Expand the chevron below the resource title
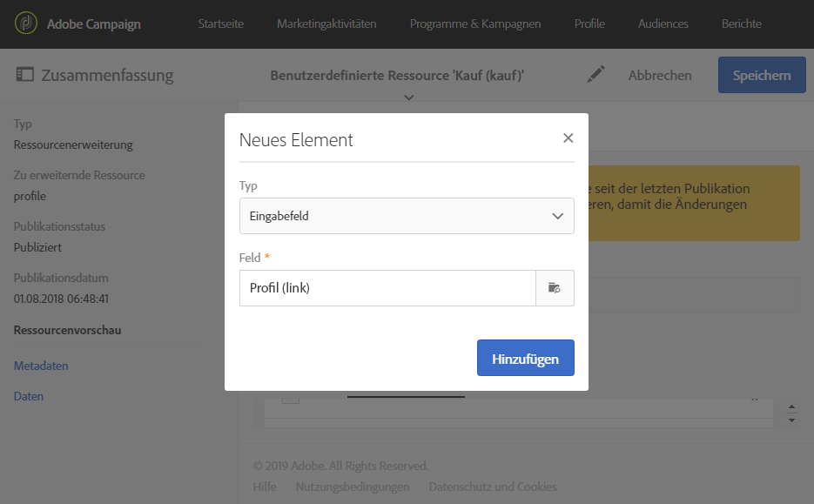 coord(408,97)
